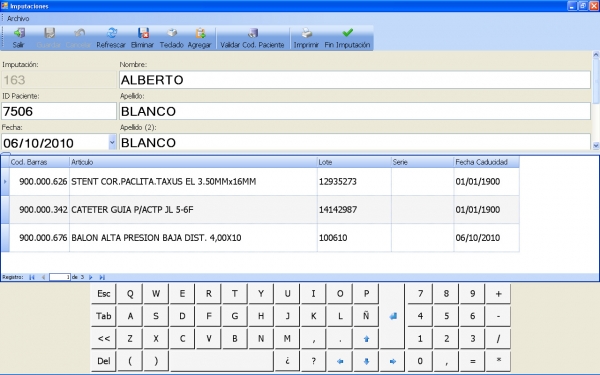Tap the numpad 0 key
Viewport: 600px width, 375px height.
[420, 361]
